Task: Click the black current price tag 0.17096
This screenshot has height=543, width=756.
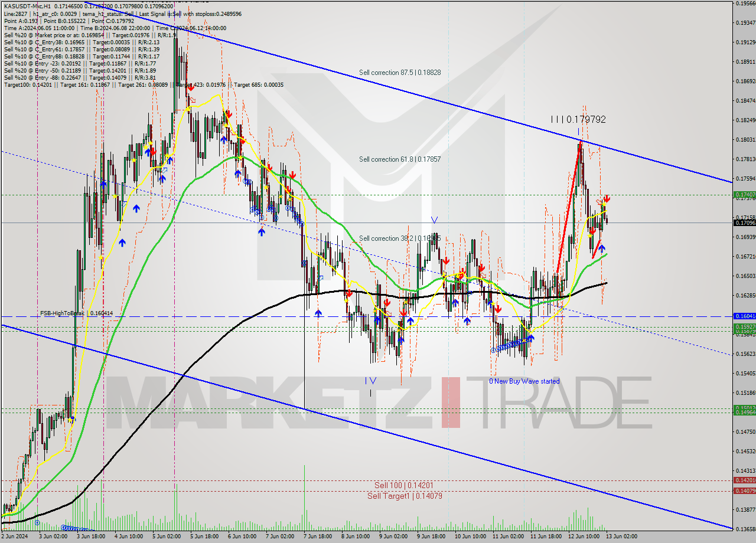Action: (x=744, y=223)
